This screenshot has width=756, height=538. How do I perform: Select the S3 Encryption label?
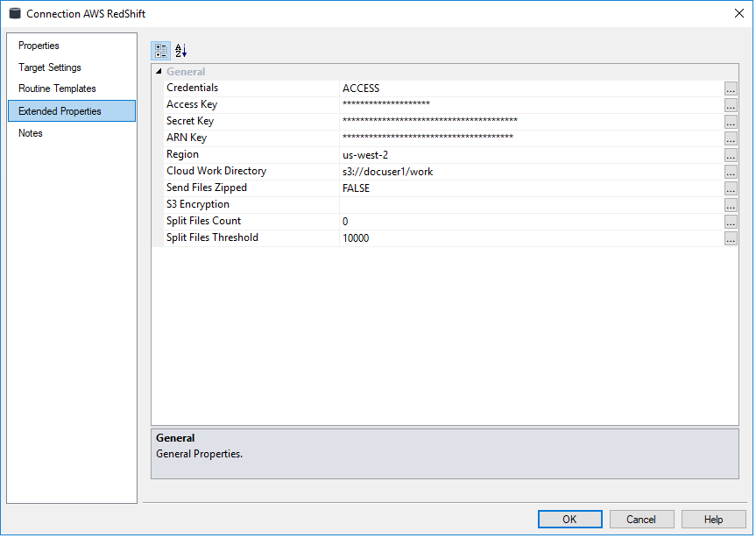pyautogui.click(x=198, y=204)
